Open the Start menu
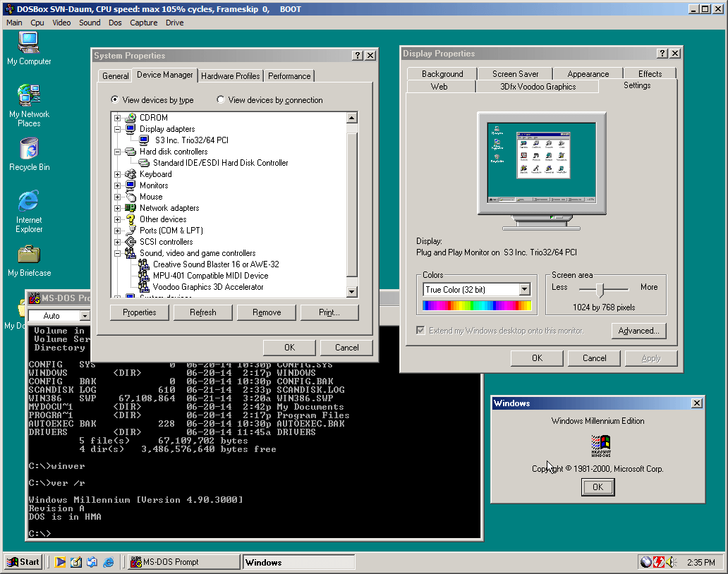 click(24, 562)
